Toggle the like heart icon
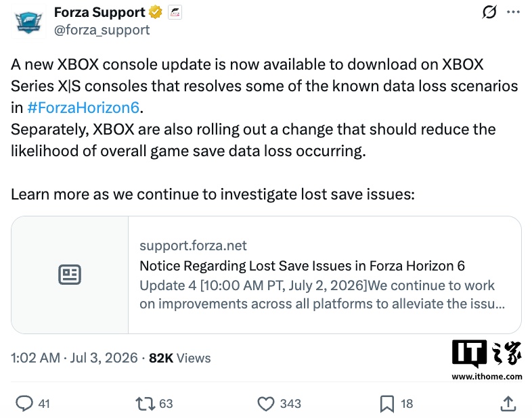 [266, 404]
